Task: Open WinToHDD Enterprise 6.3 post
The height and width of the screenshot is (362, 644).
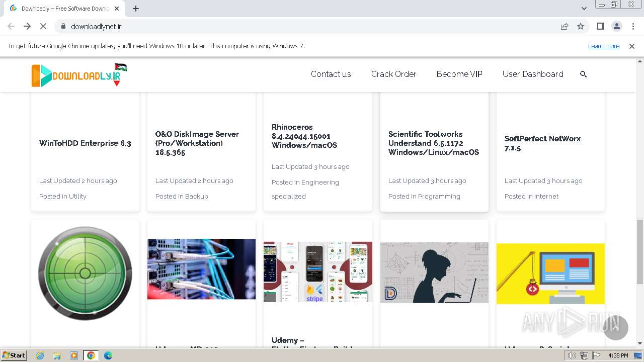Action: click(85, 143)
